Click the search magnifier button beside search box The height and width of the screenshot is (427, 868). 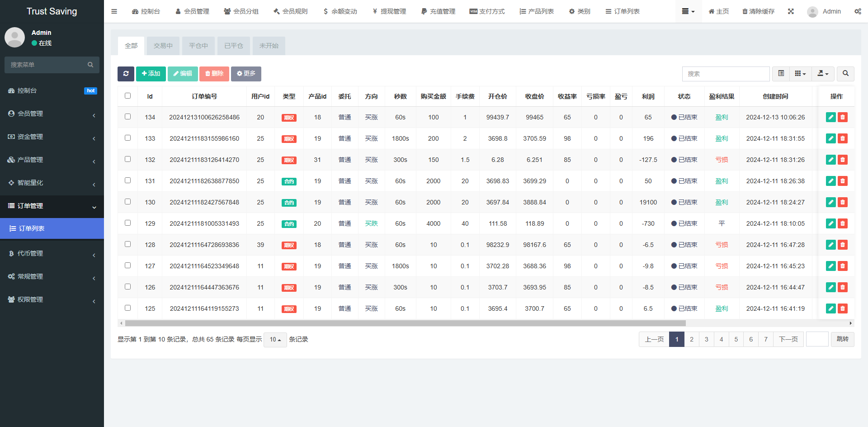coord(845,74)
